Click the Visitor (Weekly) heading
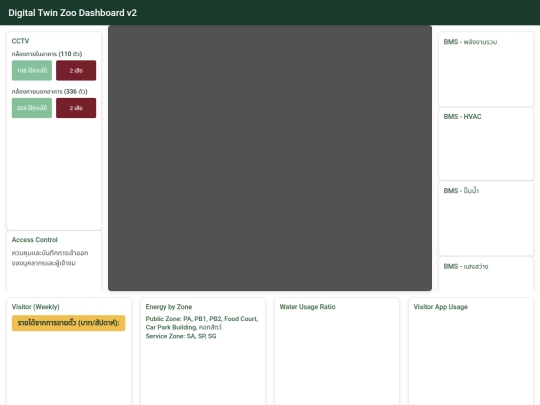 (35, 307)
